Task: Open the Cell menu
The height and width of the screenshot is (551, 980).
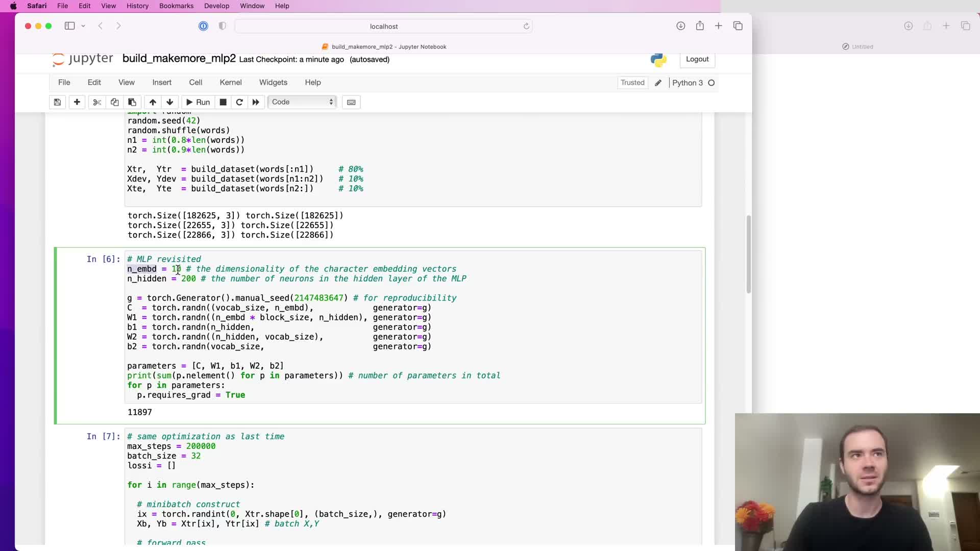Action: click(195, 83)
